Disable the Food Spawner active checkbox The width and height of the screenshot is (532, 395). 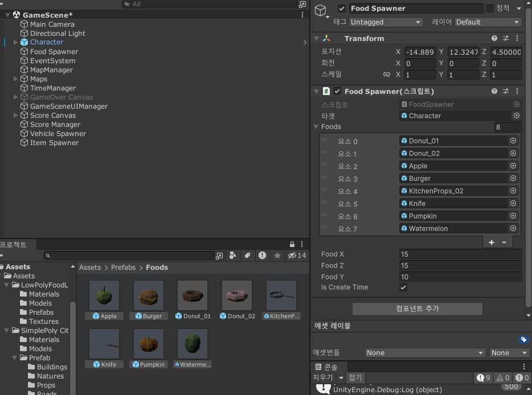(x=342, y=9)
